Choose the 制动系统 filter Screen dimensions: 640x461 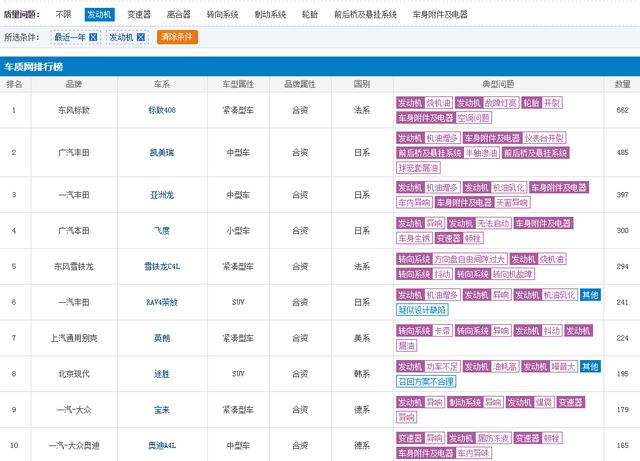point(270,15)
